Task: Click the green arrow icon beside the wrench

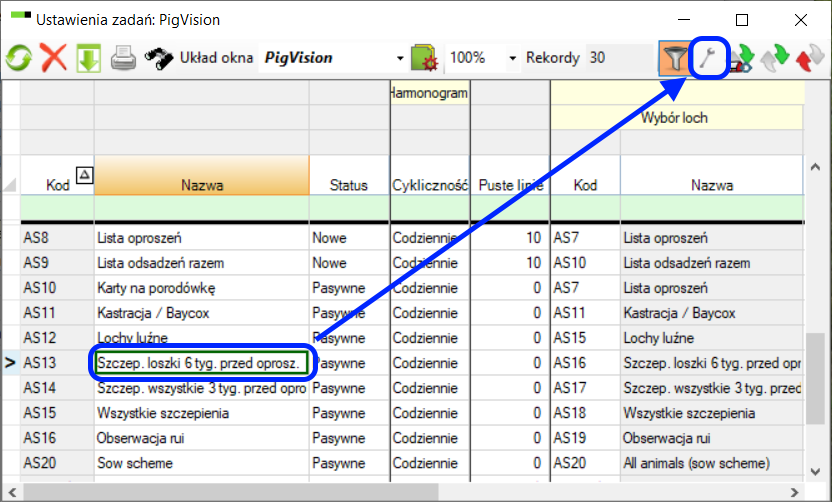Action: click(x=742, y=58)
